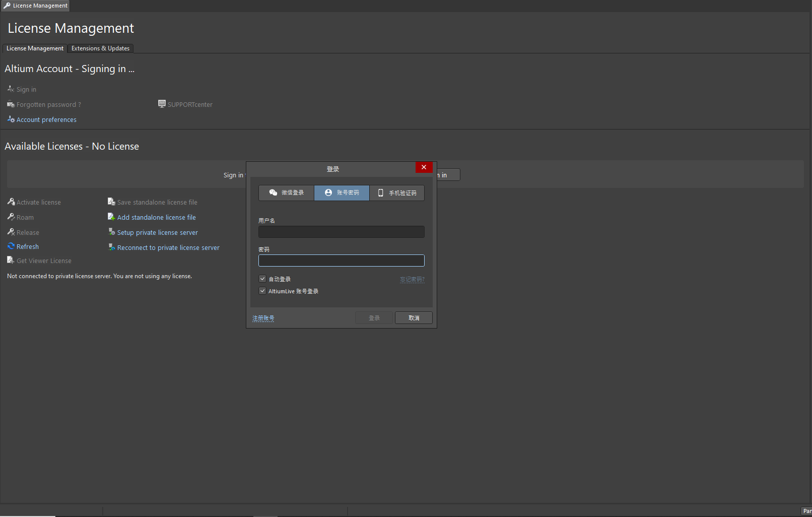
Task: Click the 取消 cancel button
Action: pos(414,318)
